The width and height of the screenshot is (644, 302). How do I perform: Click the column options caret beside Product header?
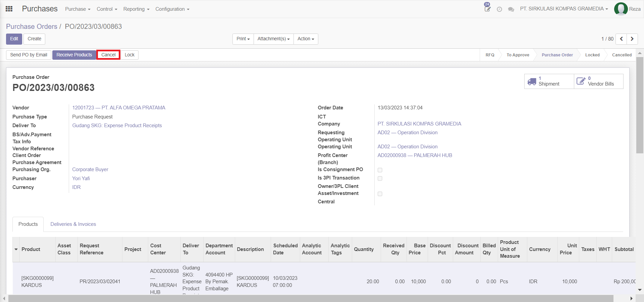pos(16,249)
